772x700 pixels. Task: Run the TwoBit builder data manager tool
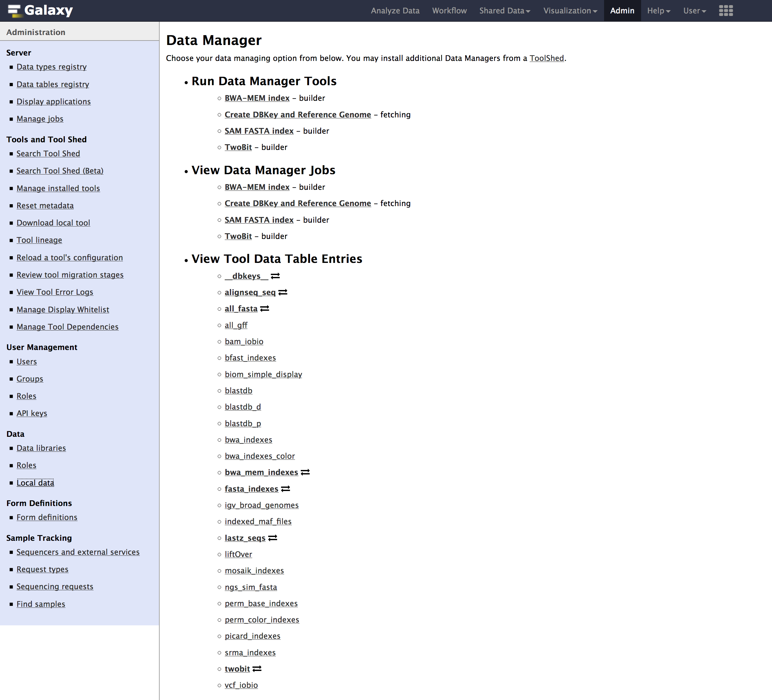click(x=238, y=147)
